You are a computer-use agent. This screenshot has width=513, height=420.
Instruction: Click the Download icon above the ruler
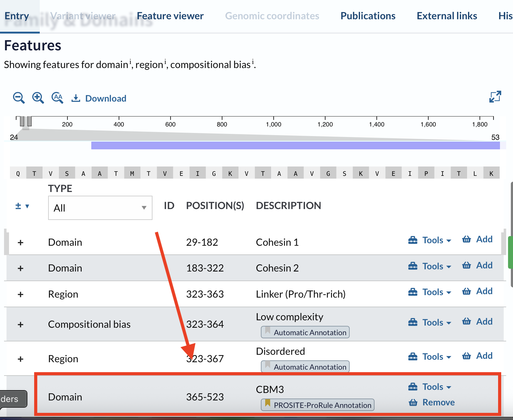pyautogui.click(x=75, y=98)
